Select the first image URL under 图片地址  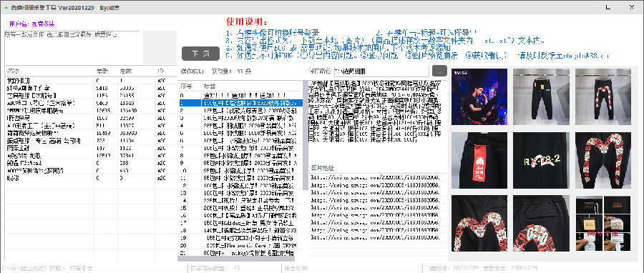(x=377, y=177)
